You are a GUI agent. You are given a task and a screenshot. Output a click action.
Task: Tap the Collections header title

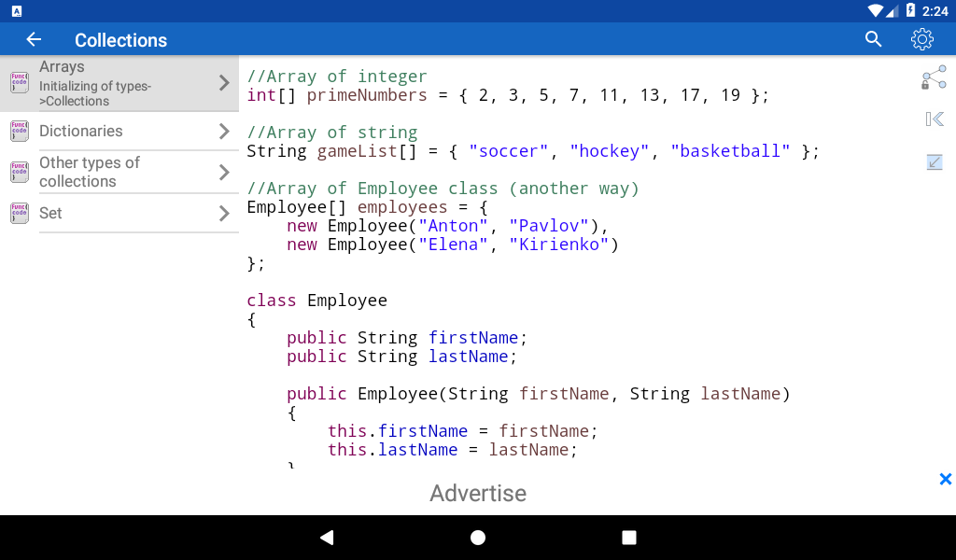(120, 40)
